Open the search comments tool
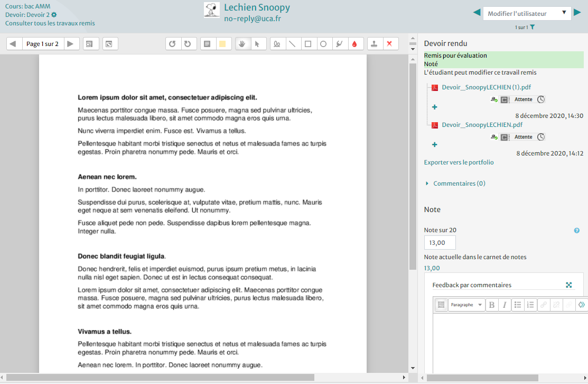This screenshot has width=588, height=384. click(90, 44)
